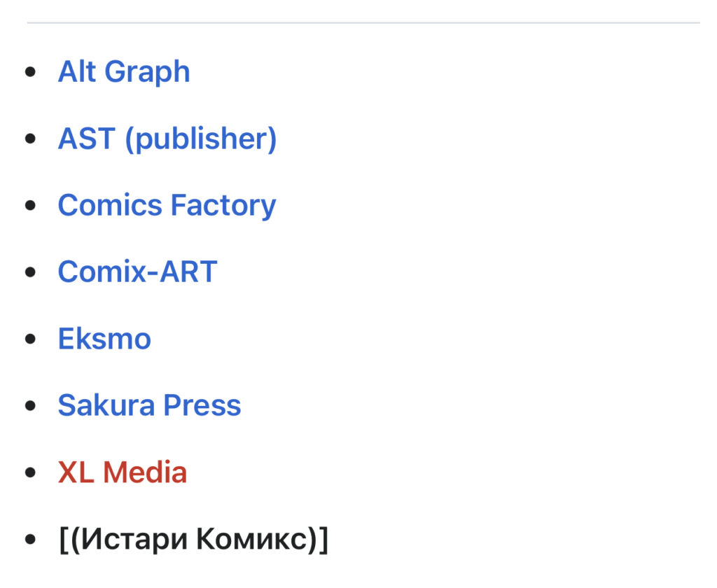Open the Comics Factory link
The width and height of the screenshot is (717, 588).
(x=167, y=205)
